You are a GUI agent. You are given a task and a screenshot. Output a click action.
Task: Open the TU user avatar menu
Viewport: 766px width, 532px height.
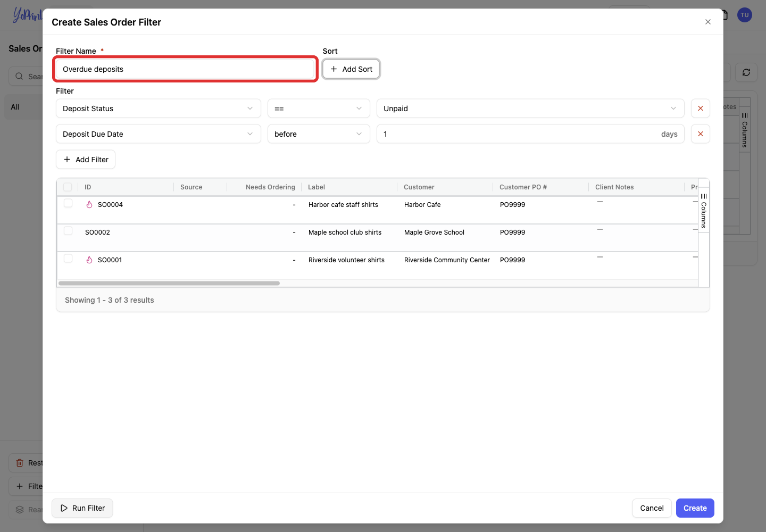[745, 15]
